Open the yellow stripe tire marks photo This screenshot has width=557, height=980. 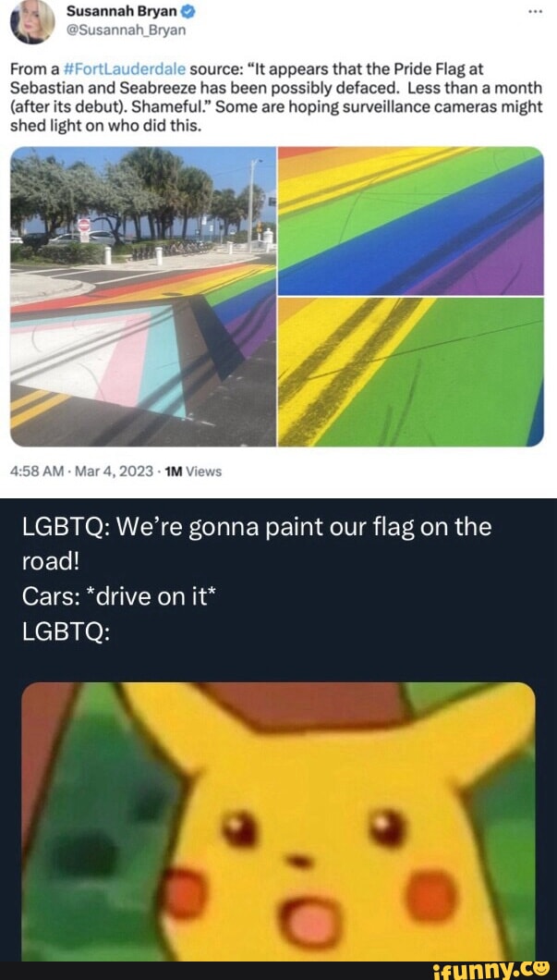pos(411,372)
